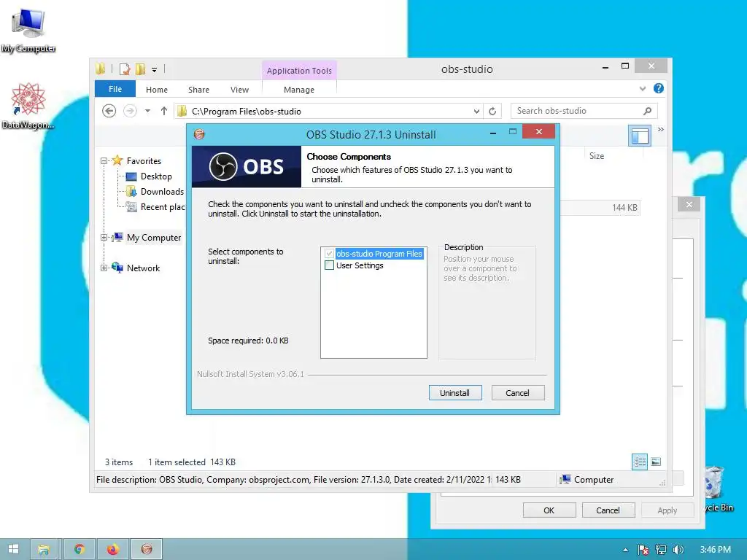Click the volume speaker tray icon

(x=678, y=550)
